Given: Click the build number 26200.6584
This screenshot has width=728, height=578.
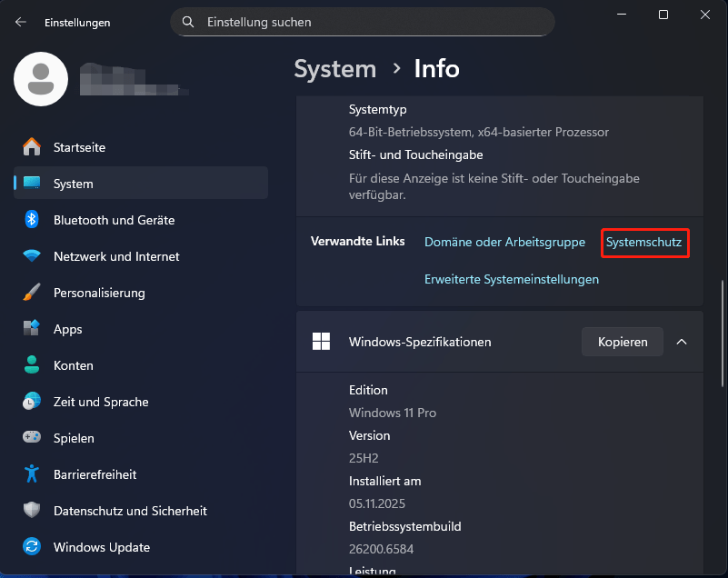Looking at the screenshot, I should click(x=381, y=549).
